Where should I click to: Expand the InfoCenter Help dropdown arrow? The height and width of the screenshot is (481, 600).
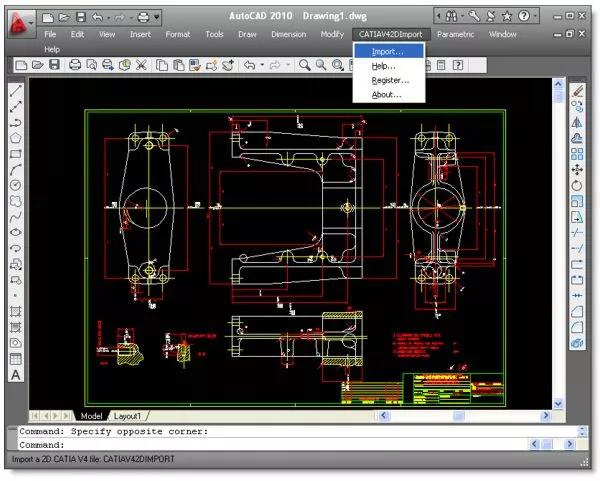click(x=535, y=16)
